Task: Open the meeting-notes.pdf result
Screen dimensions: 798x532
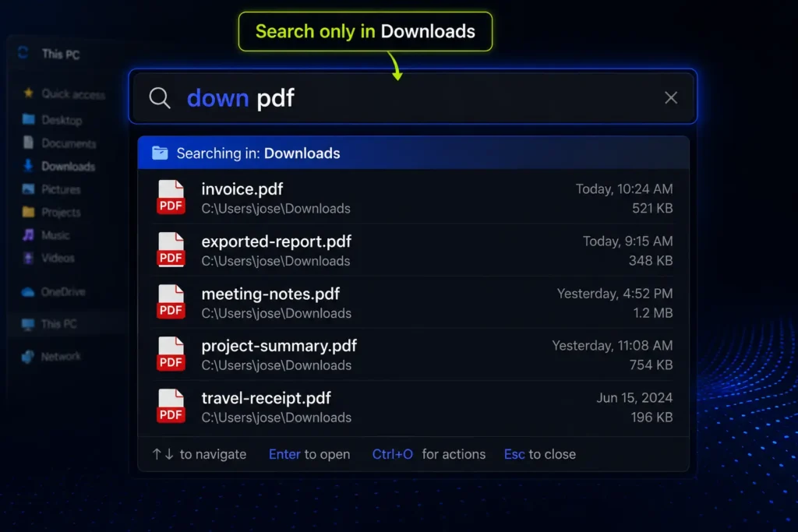Action: tap(413, 303)
